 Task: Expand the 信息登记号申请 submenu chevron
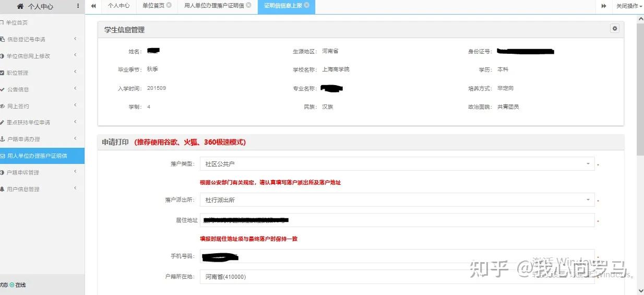coord(76,39)
